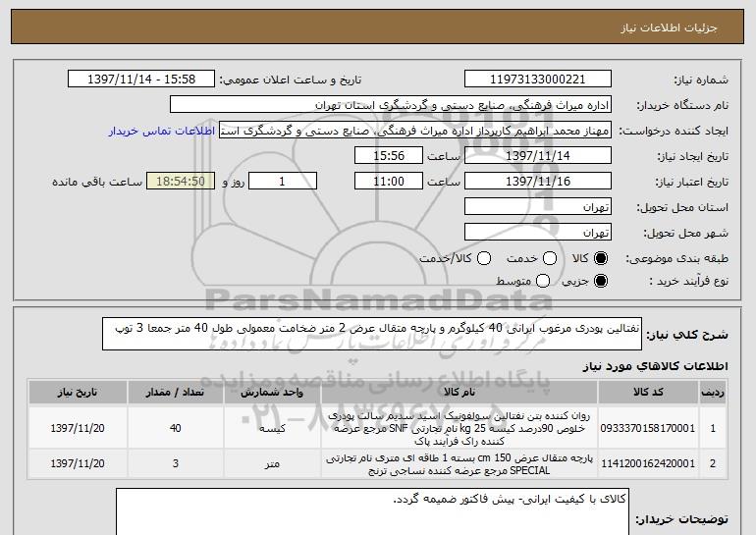Screen dimensions: 756x535
Task: Click the unit cell کیسه
Action: pos(272,428)
